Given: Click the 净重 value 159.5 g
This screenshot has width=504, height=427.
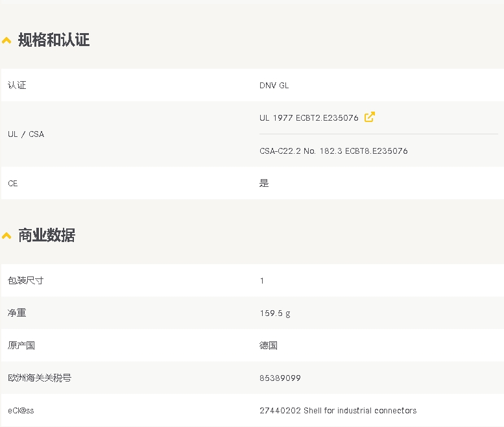Looking at the screenshot, I should (275, 313).
